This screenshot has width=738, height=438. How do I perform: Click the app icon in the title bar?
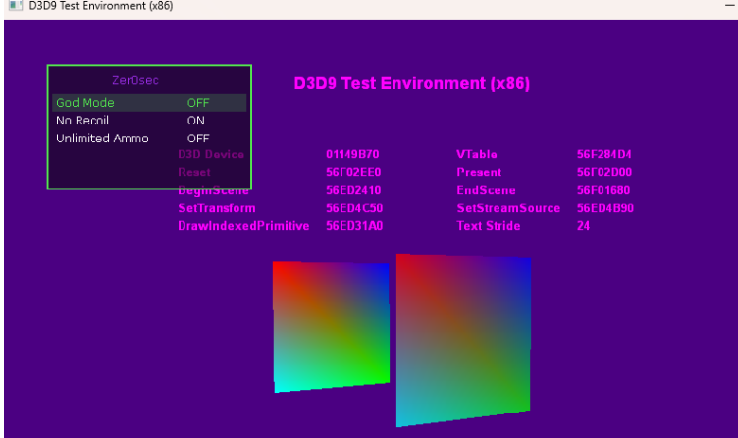(x=14, y=6)
